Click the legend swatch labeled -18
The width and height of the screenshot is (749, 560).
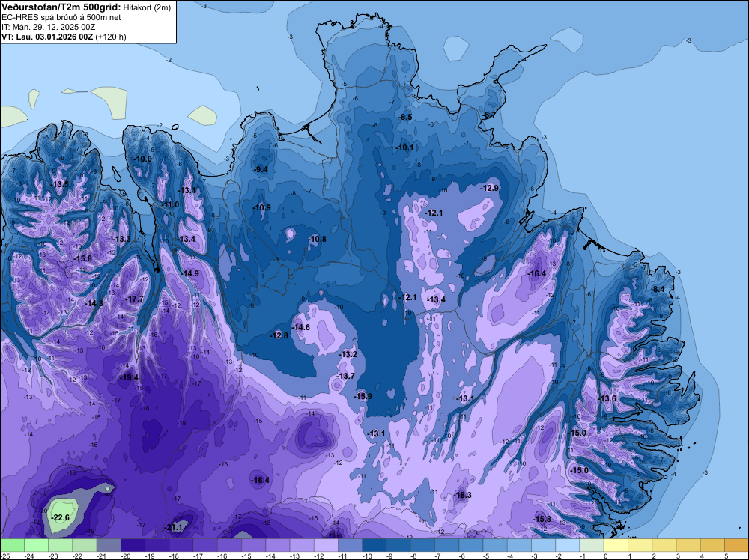pos(181,545)
